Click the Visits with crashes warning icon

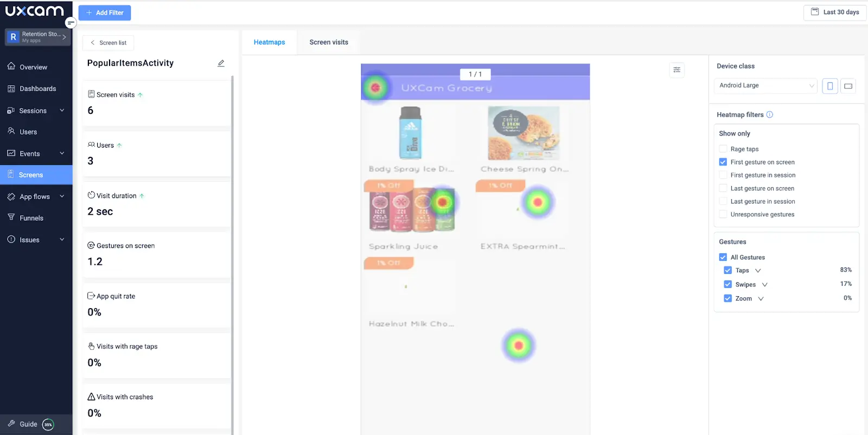(x=91, y=396)
